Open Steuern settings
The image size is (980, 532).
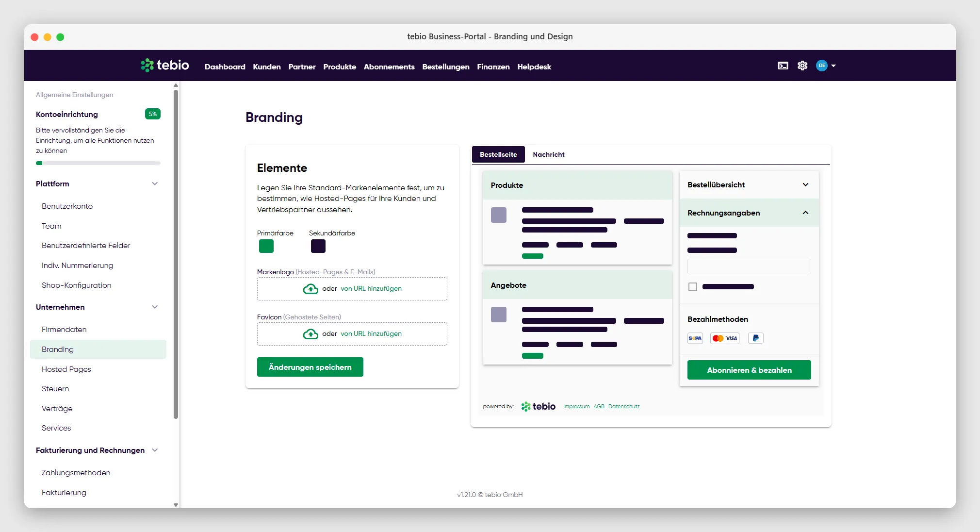pos(55,389)
